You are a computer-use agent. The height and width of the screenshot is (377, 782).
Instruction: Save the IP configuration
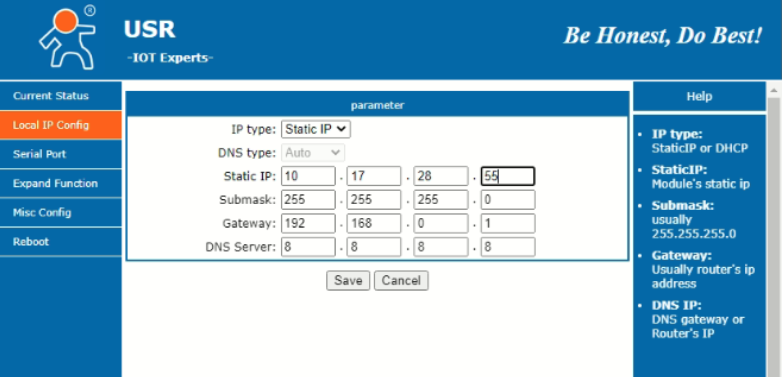(x=348, y=281)
